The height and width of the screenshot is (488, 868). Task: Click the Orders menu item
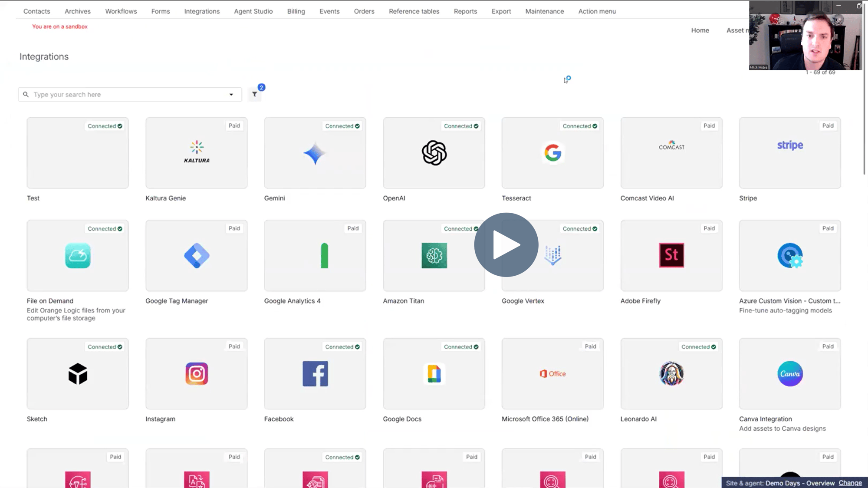click(x=364, y=11)
